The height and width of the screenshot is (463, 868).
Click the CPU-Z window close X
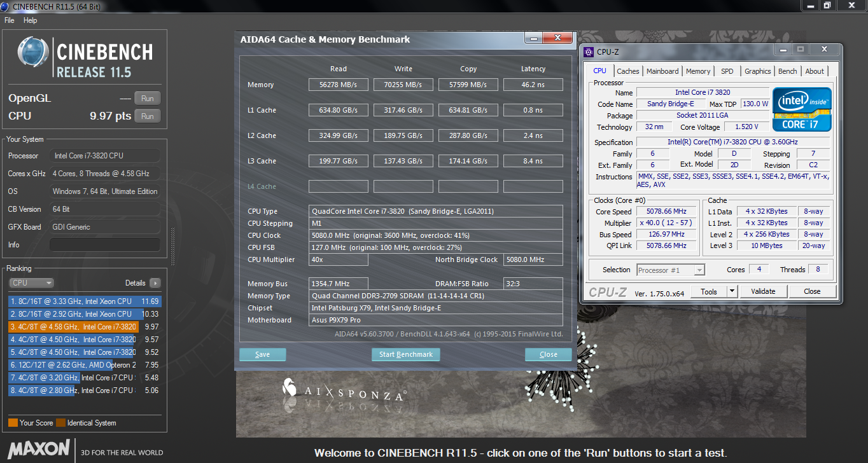(825, 49)
